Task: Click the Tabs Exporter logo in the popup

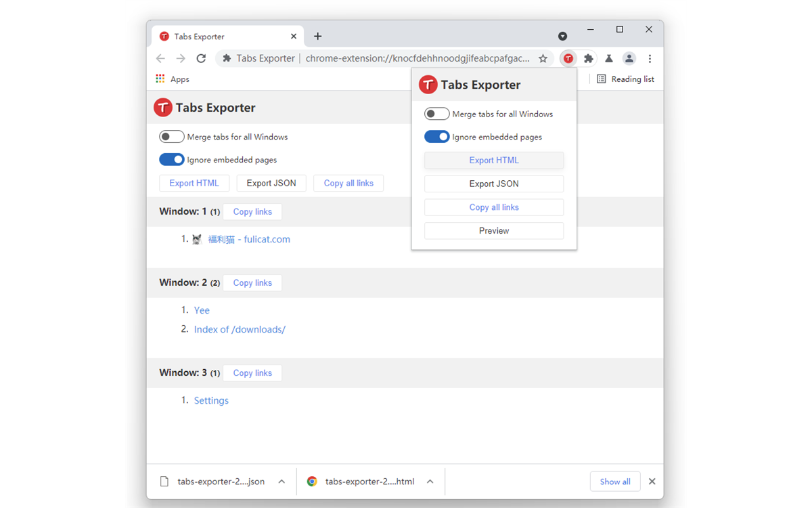Action: click(x=428, y=85)
